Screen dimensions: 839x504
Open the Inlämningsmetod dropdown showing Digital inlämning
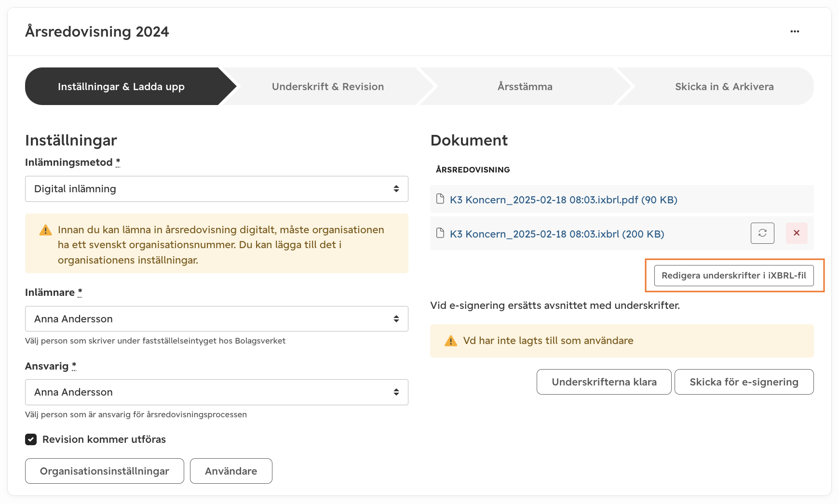[217, 189]
